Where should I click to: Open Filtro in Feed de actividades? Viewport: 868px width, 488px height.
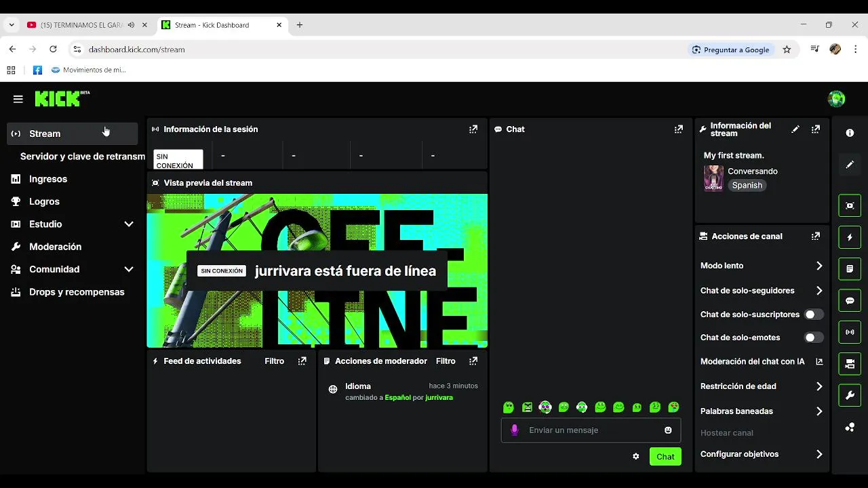274,361
